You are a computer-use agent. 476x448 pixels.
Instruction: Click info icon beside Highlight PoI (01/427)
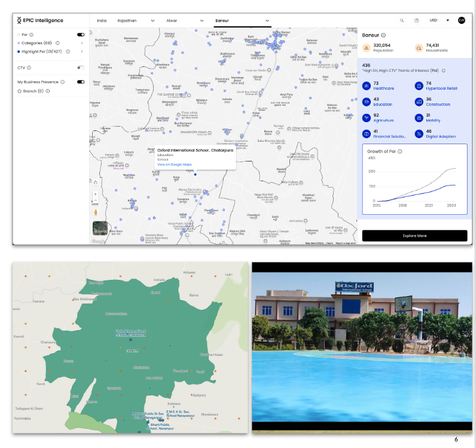[x=68, y=51]
